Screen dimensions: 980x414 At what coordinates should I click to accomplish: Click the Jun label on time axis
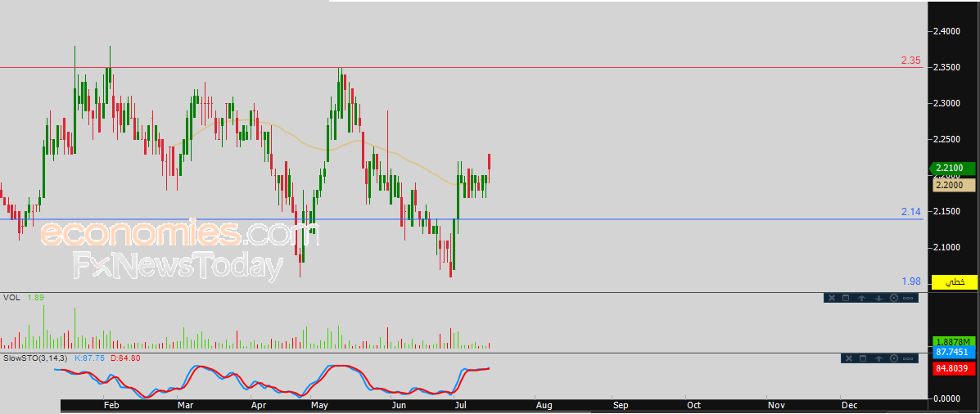tap(398, 405)
